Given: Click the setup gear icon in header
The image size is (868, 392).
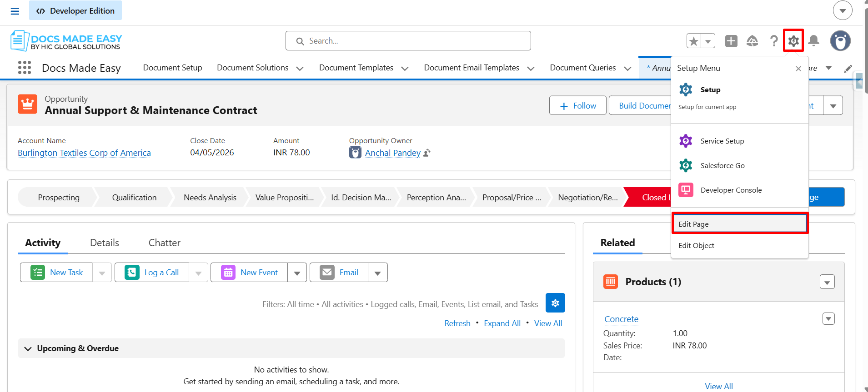Looking at the screenshot, I should click(793, 41).
